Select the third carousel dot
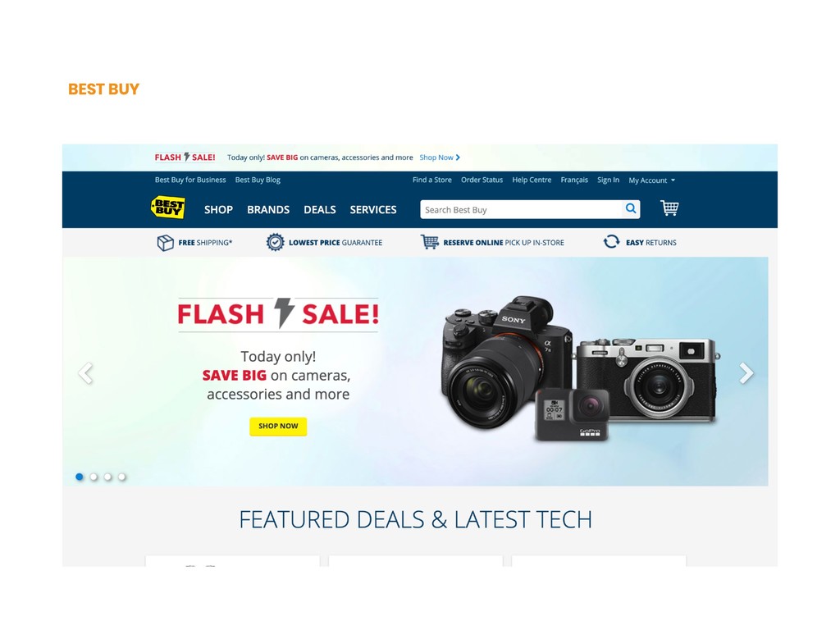840x630 pixels. pos(107,477)
